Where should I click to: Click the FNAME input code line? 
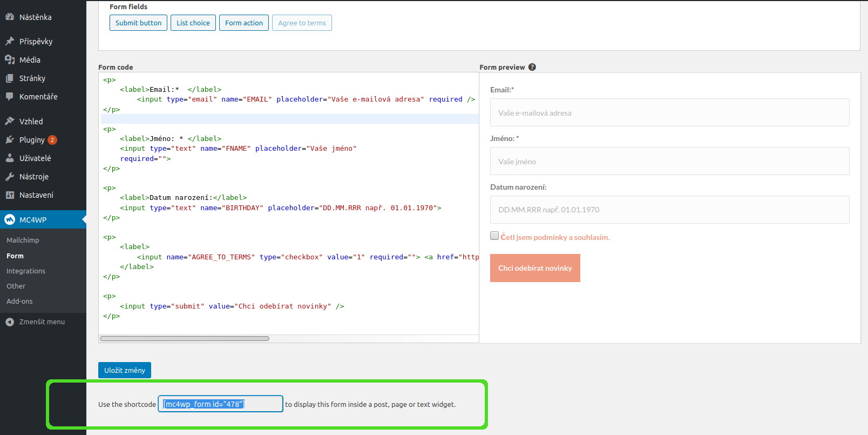tap(238, 148)
